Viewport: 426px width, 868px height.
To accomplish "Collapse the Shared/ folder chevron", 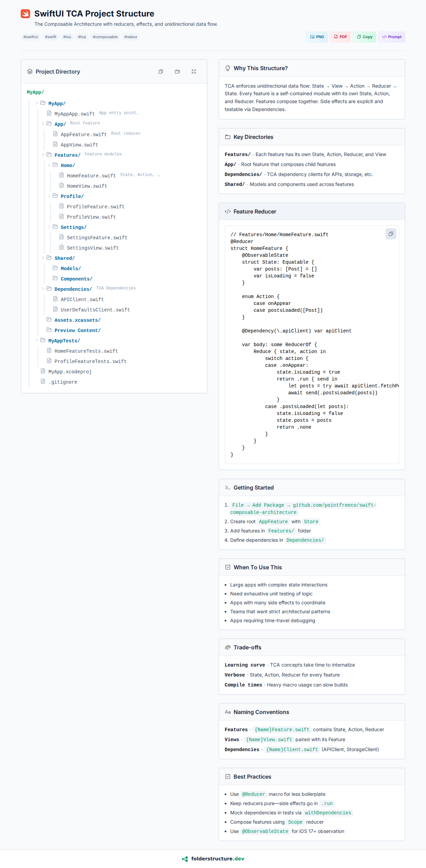I will click(43, 258).
